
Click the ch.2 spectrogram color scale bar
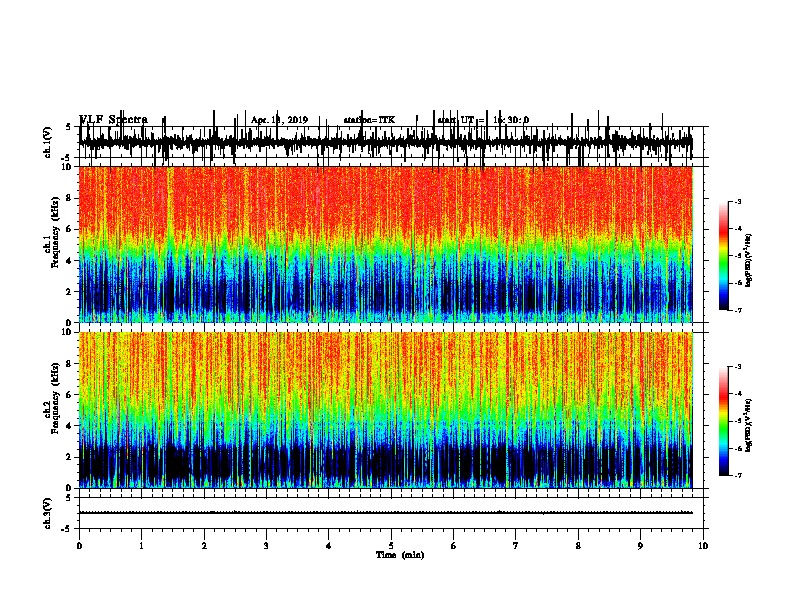724,421
